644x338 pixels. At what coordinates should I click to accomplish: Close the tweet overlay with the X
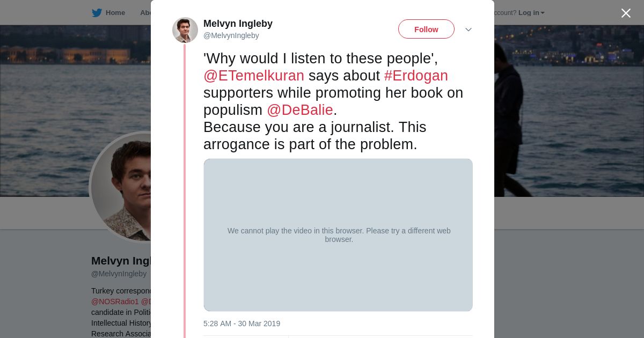626,13
